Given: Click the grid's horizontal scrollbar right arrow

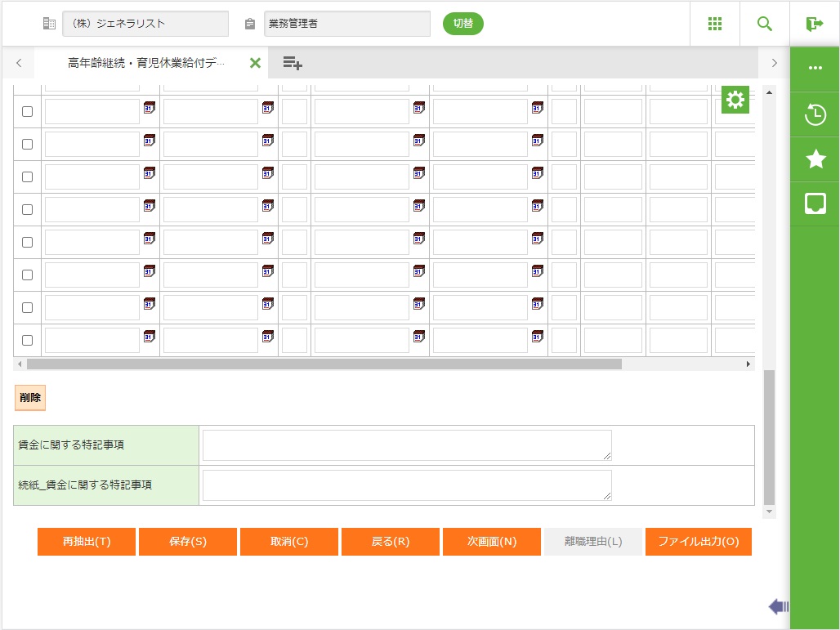Looking at the screenshot, I should coord(748,364).
